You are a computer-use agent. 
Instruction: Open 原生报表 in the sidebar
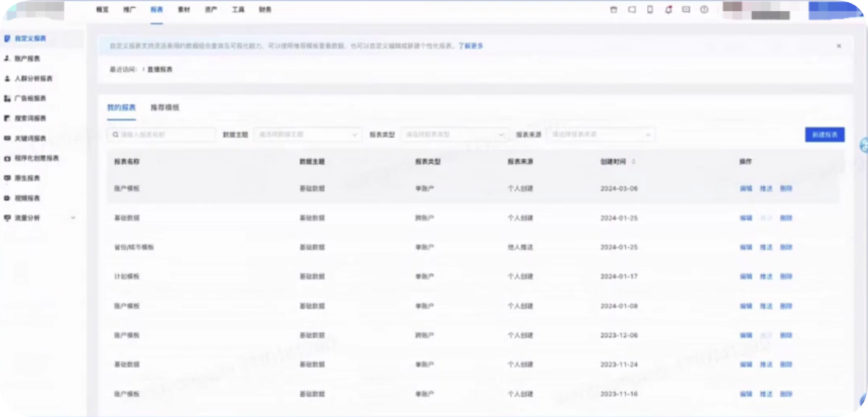click(x=27, y=178)
